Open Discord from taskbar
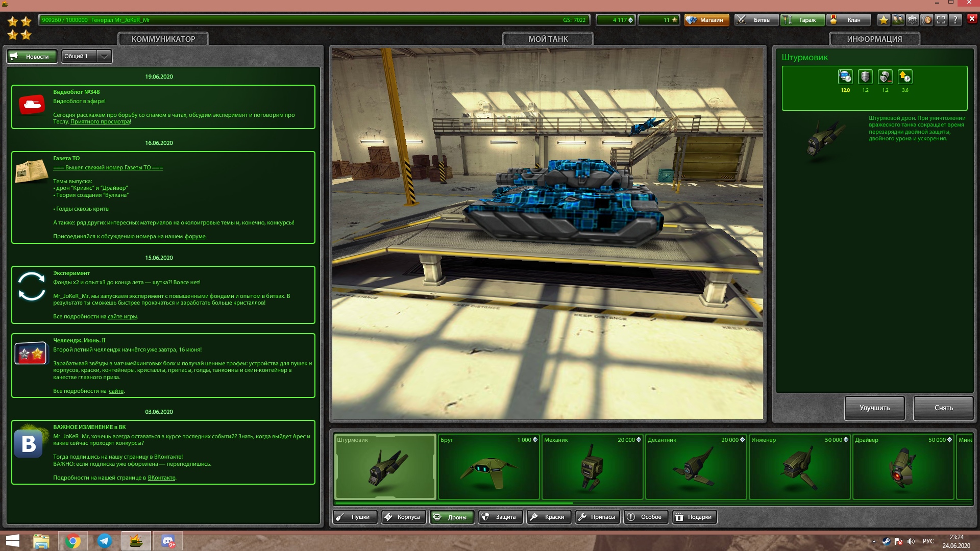Viewport: 980px width, 551px height. click(x=168, y=541)
